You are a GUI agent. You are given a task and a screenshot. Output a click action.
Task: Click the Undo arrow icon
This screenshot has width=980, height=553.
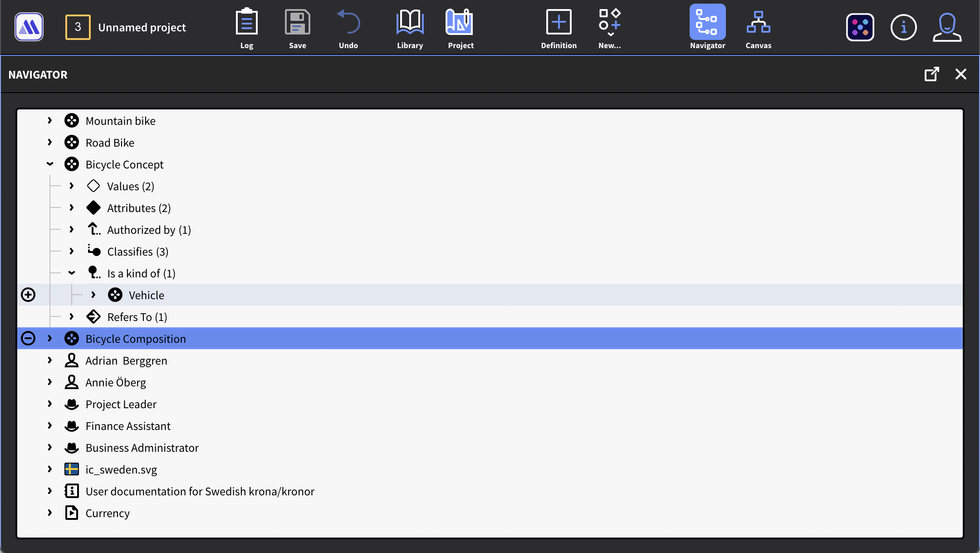[348, 23]
